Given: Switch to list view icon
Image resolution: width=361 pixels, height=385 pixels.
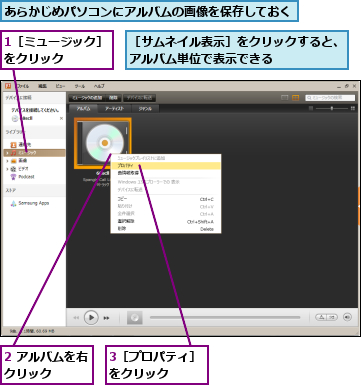Looking at the screenshot, I should (284, 98).
